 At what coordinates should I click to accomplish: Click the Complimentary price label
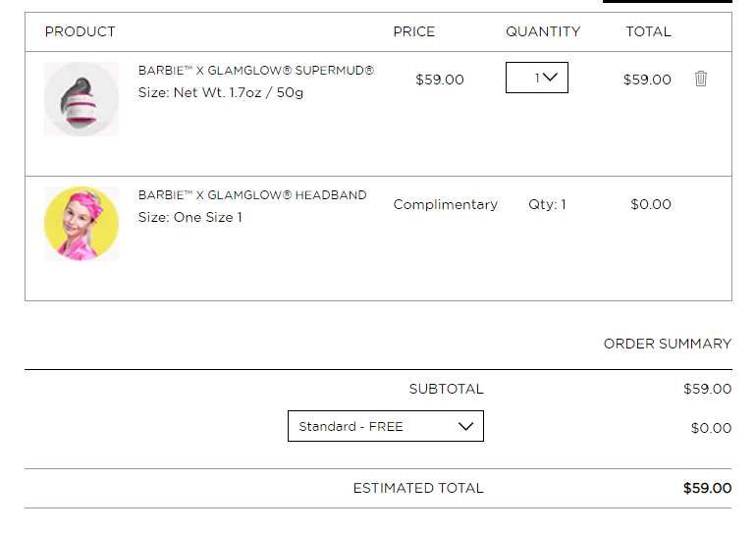[x=445, y=205]
